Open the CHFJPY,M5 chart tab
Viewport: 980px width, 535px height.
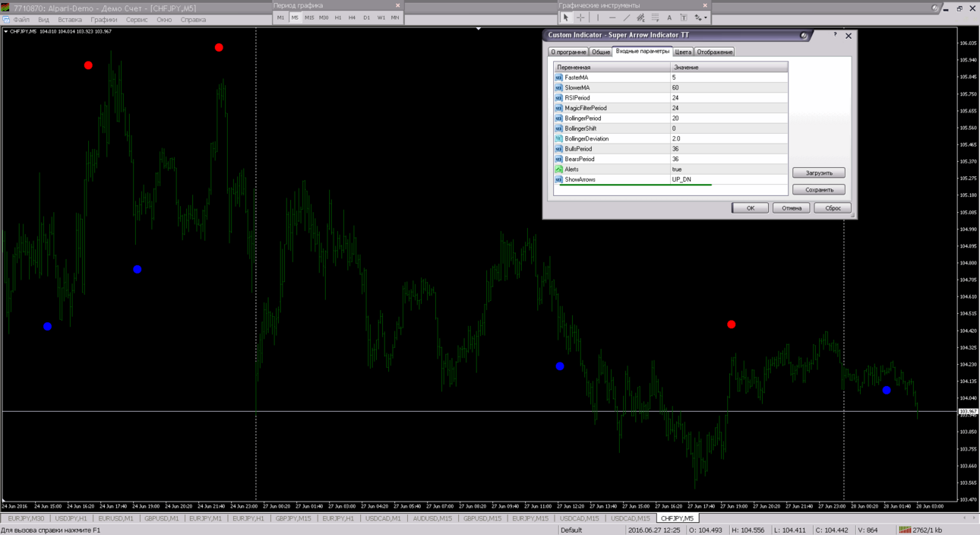click(x=677, y=518)
